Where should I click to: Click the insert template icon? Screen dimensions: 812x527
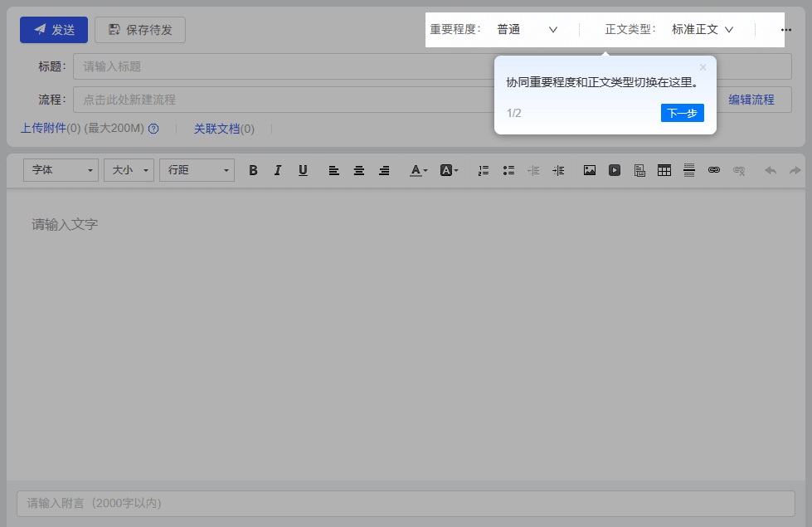[639, 170]
